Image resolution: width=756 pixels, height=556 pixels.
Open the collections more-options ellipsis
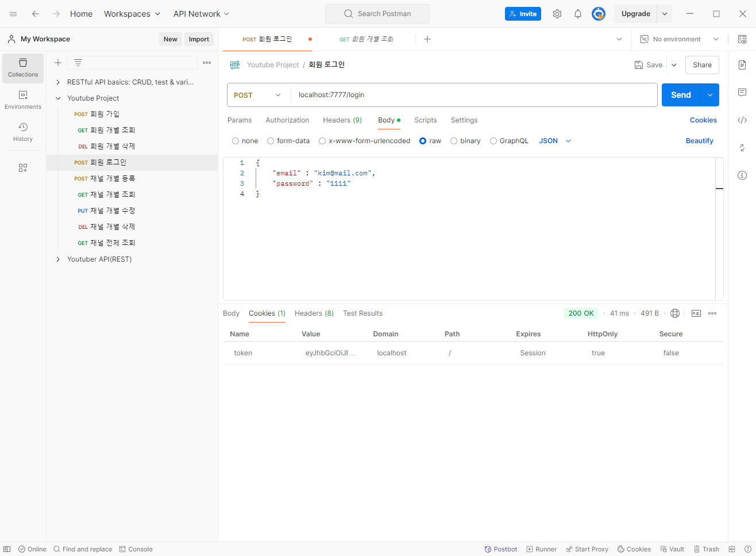(207, 63)
